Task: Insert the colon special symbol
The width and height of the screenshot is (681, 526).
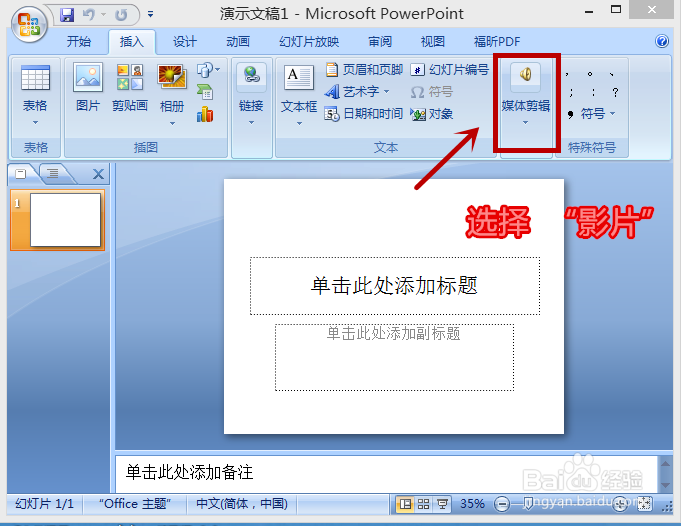Action: click(593, 93)
